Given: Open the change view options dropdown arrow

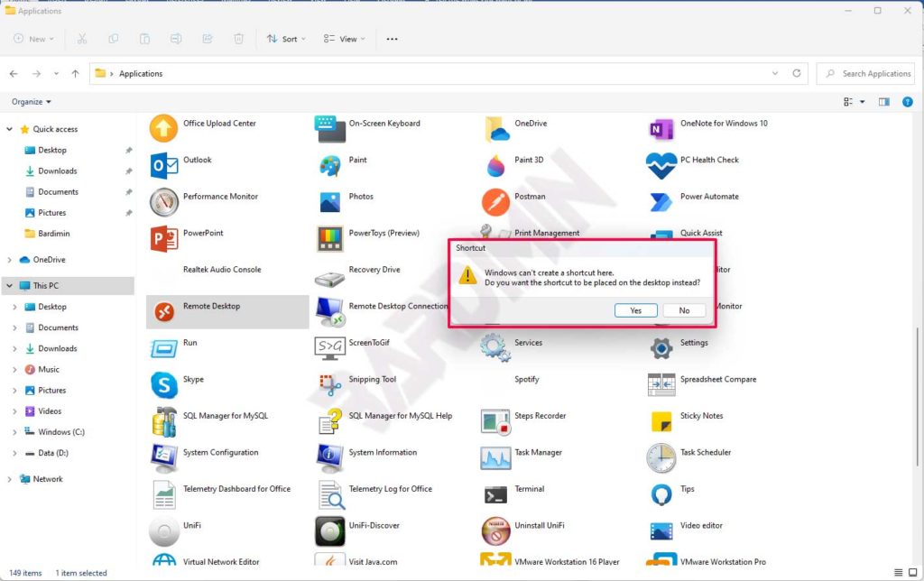Looking at the screenshot, I should (x=862, y=102).
